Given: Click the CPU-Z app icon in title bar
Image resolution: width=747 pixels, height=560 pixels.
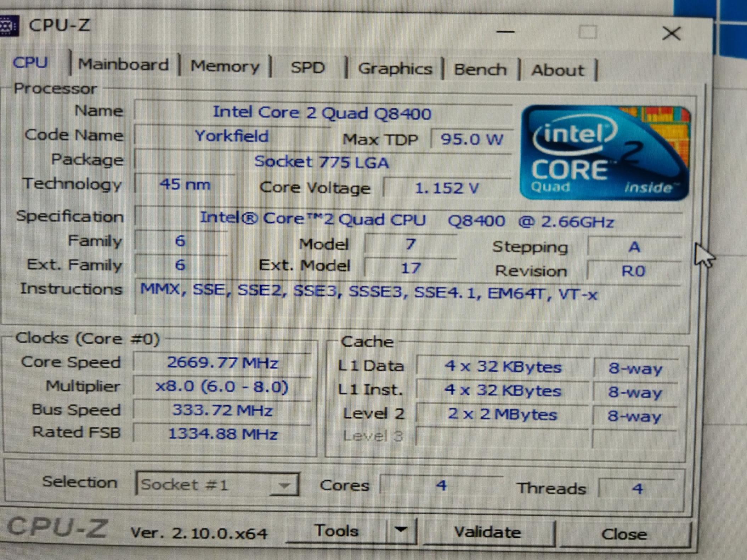Looking at the screenshot, I should point(9,25).
